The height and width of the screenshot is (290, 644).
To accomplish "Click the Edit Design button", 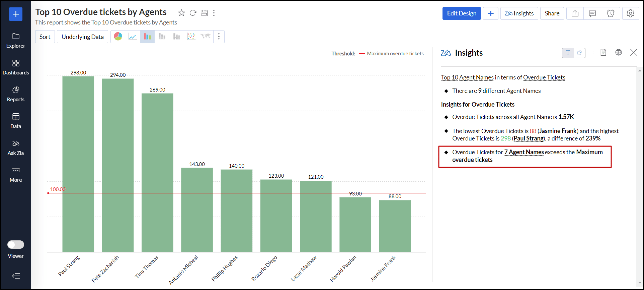I will tap(461, 13).
